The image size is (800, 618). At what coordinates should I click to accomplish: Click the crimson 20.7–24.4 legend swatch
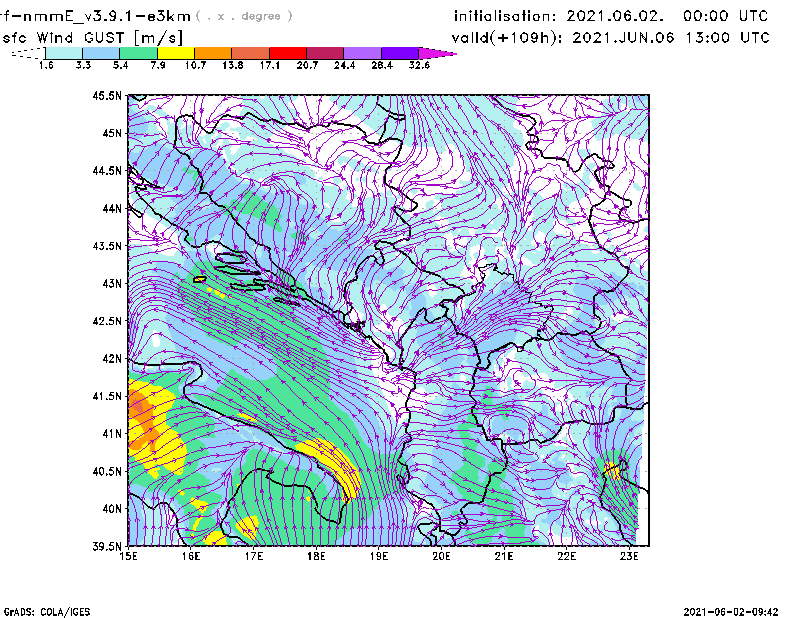[325, 53]
